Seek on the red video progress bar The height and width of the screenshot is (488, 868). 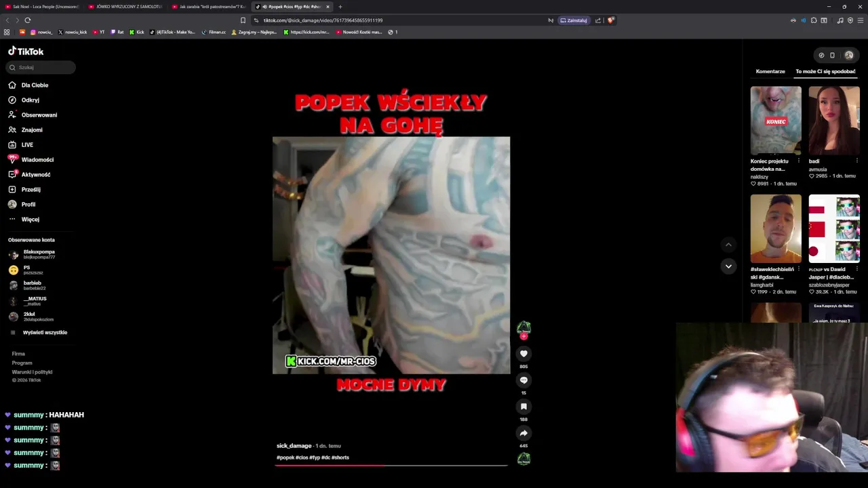[x=391, y=465]
